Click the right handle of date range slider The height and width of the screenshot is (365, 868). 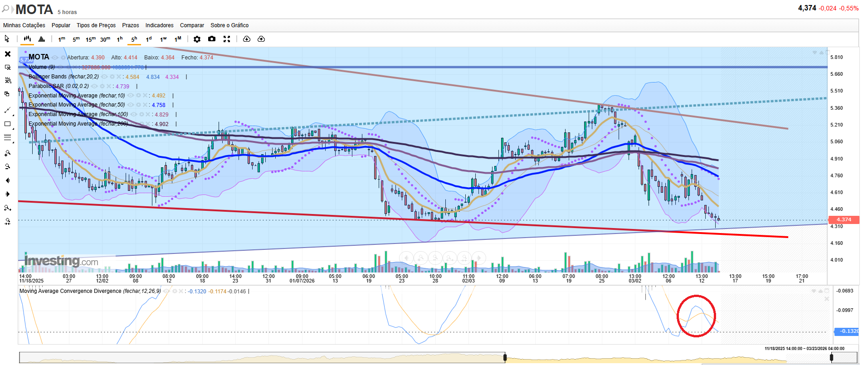coord(831,358)
